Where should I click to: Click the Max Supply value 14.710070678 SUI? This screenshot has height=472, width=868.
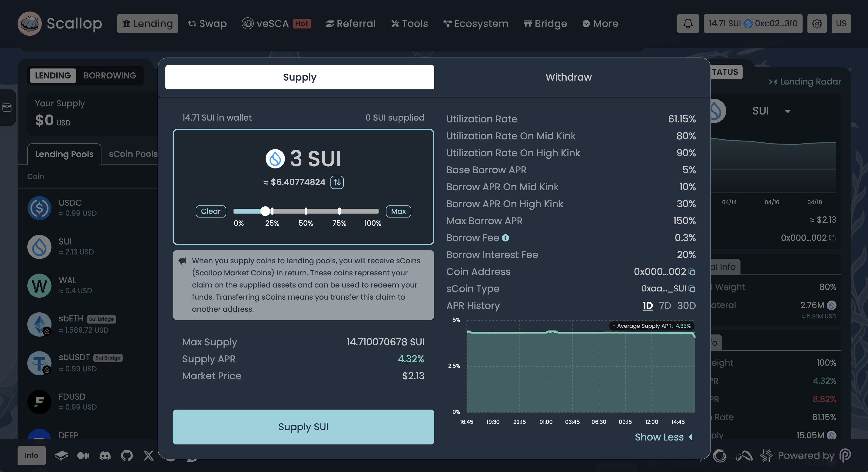pos(385,342)
